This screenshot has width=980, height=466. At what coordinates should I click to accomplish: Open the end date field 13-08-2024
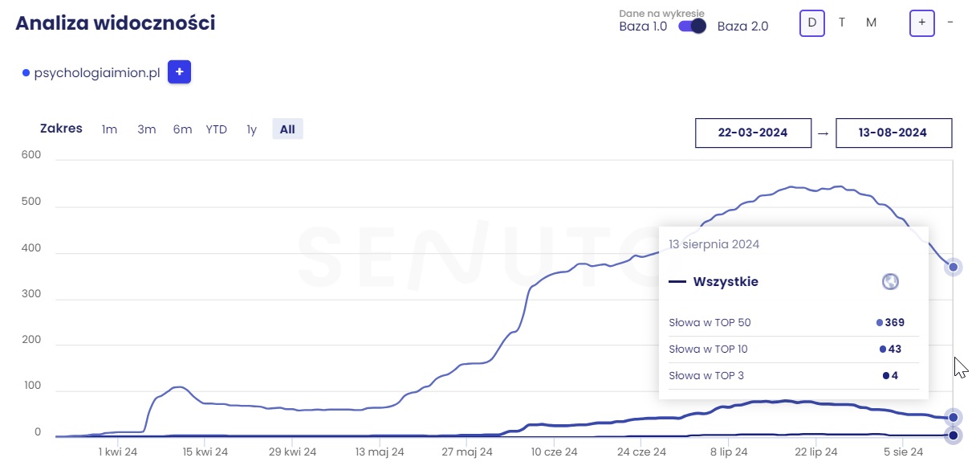(x=893, y=133)
